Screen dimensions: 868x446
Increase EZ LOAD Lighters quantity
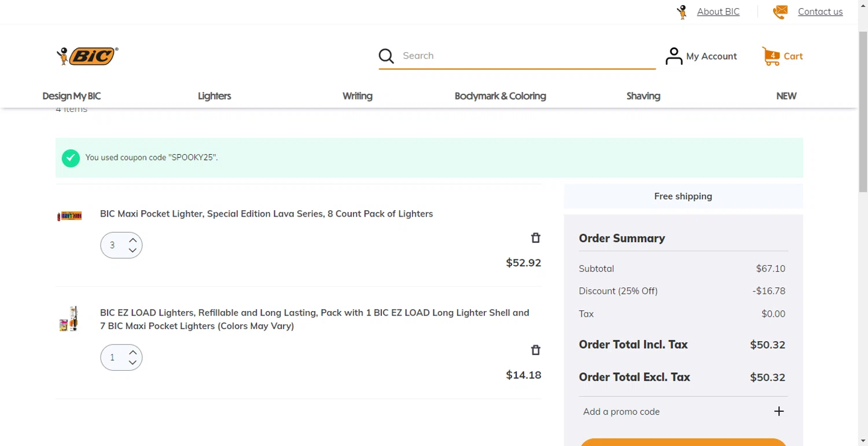(133, 352)
